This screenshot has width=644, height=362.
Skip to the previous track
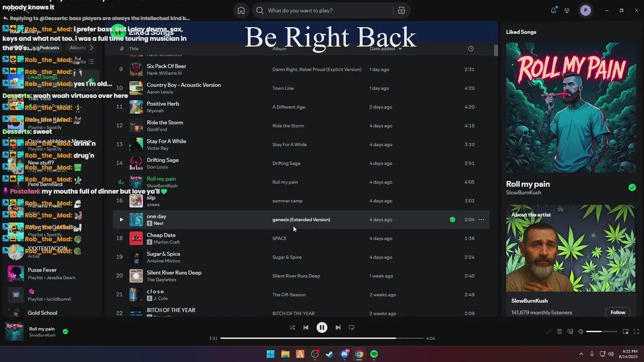[x=306, y=327]
